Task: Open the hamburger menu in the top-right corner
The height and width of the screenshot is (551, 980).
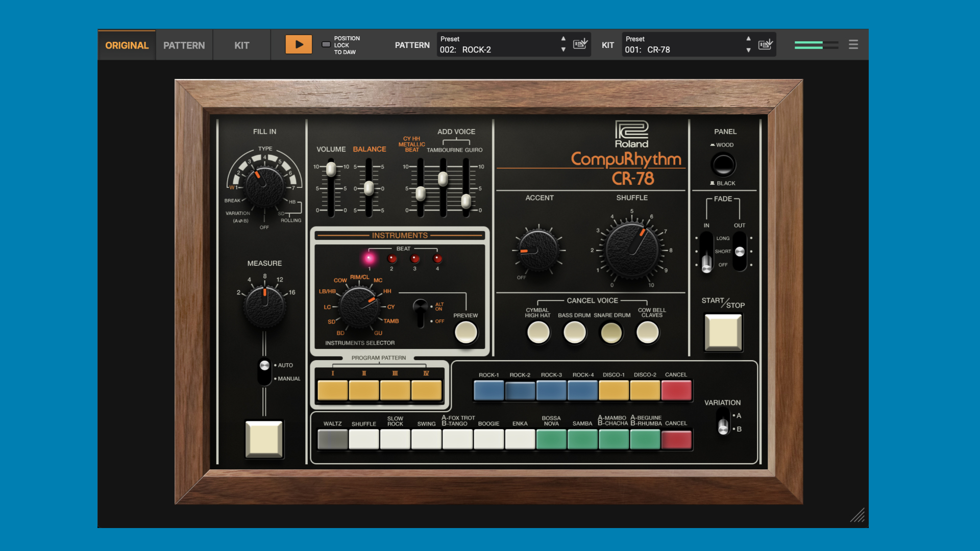Action: 853,44
